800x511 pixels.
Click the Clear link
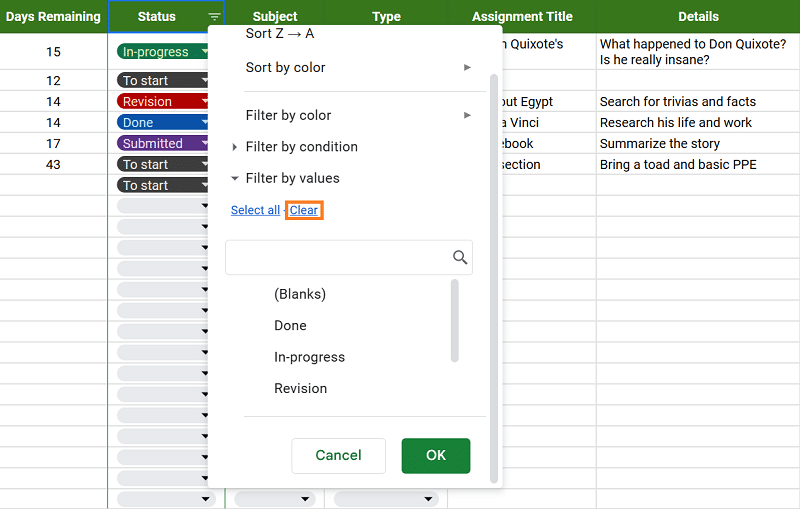point(304,211)
